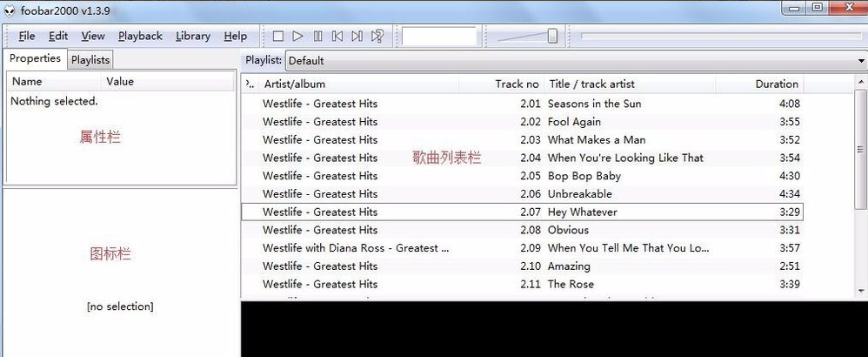Screen dimensions: 868x357
Task: Sort by the Artist/album column header
Action: [359, 84]
